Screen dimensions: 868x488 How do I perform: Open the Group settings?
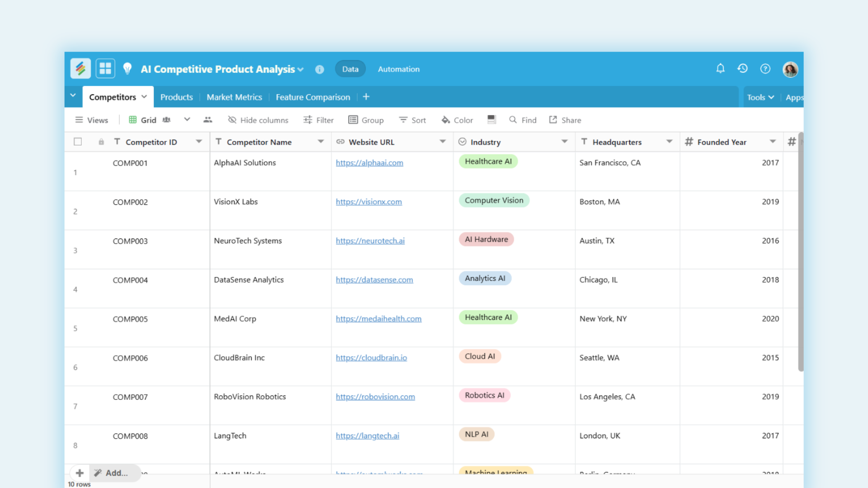(366, 120)
